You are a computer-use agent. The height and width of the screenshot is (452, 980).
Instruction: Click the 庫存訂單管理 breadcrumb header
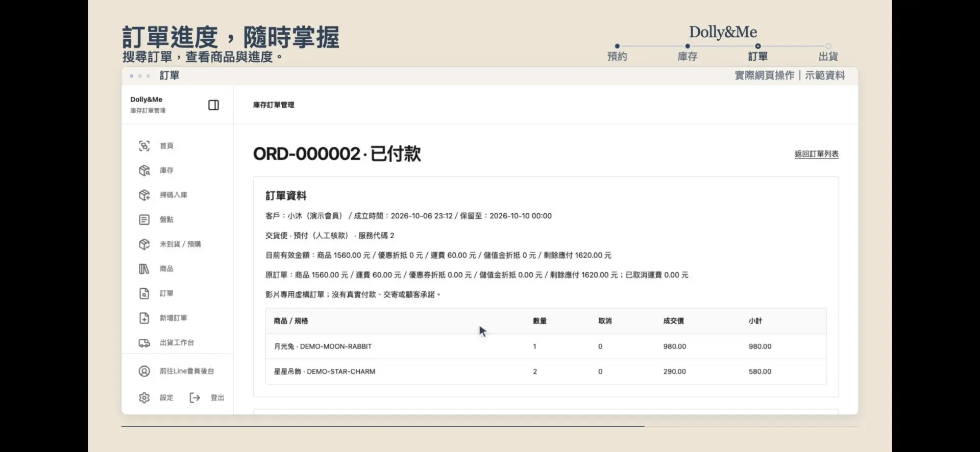coord(274,105)
